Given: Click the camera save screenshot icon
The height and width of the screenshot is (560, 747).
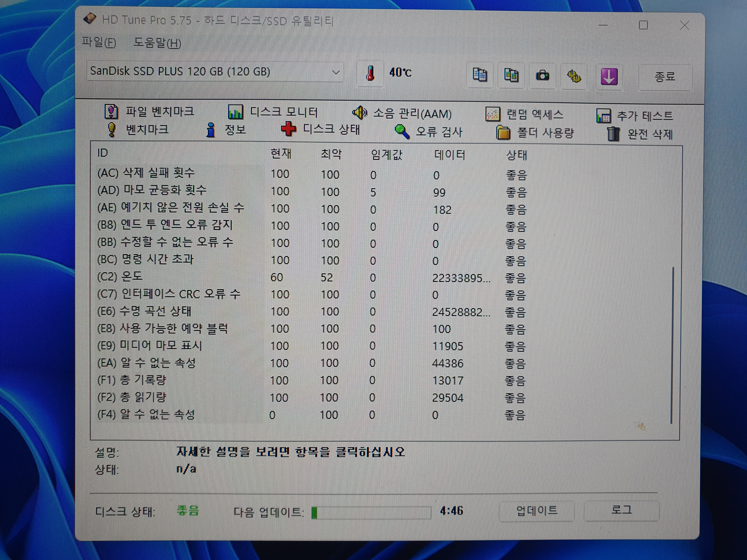Looking at the screenshot, I should (x=542, y=75).
